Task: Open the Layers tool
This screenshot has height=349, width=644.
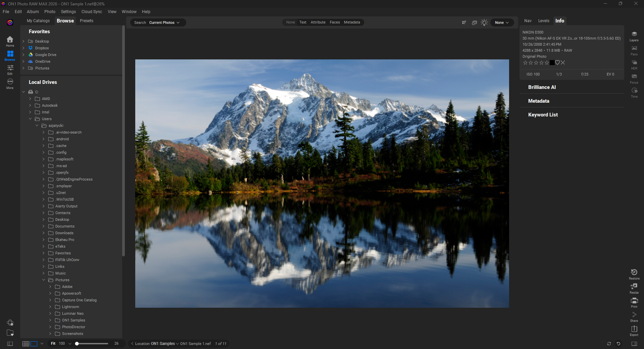Action: (x=634, y=36)
